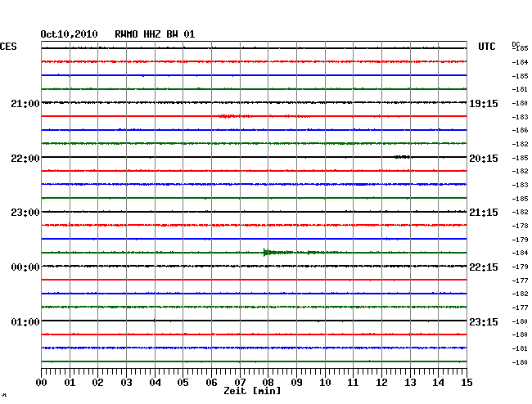Click minute label 15 on the time axis

[x=467, y=382]
